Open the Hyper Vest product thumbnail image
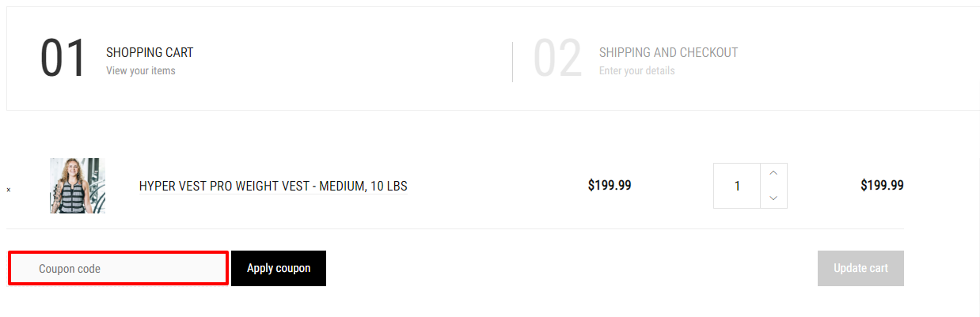Viewport: 980px width, 317px height. click(78, 186)
